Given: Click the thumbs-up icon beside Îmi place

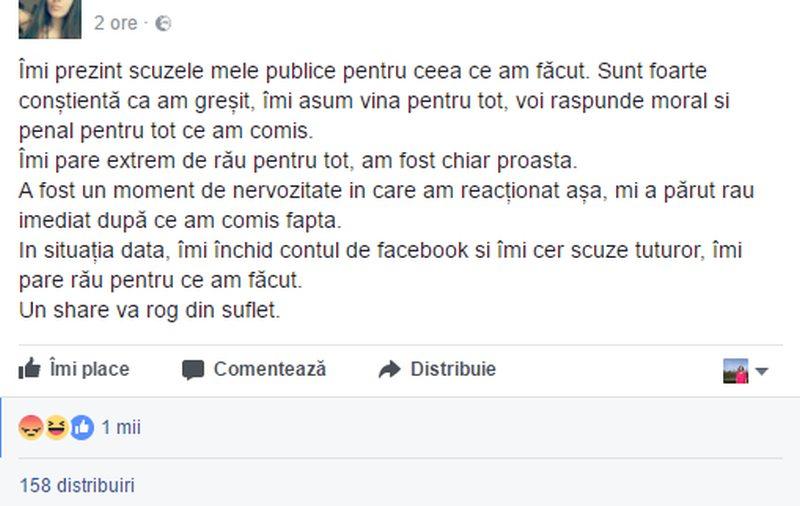Looking at the screenshot, I should pyautogui.click(x=29, y=369).
